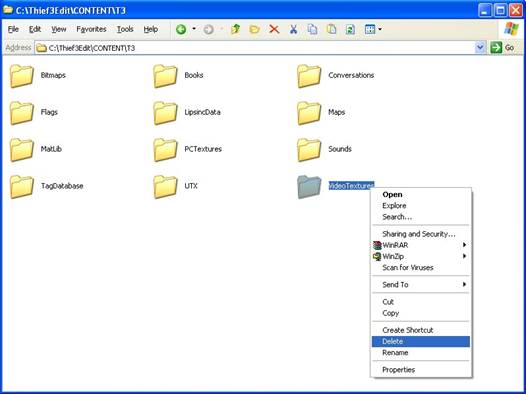Expand the WinZip submenu entry

pos(421,257)
